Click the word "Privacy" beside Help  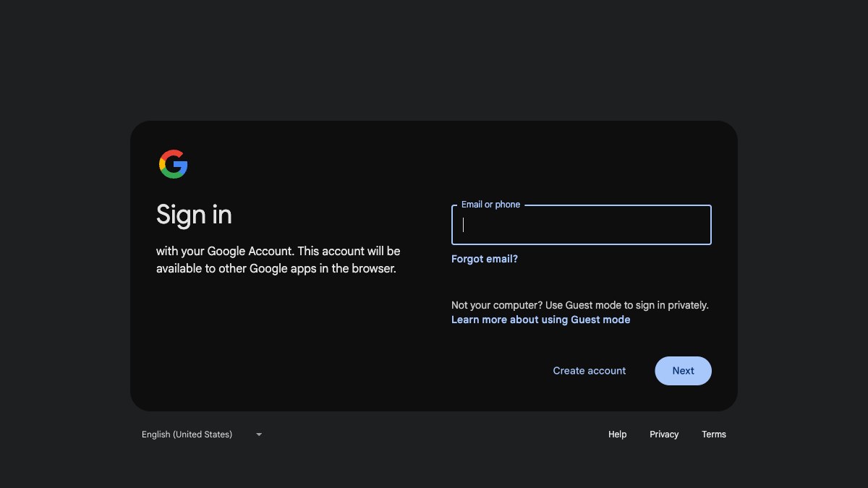pyautogui.click(x=664, y=435)
